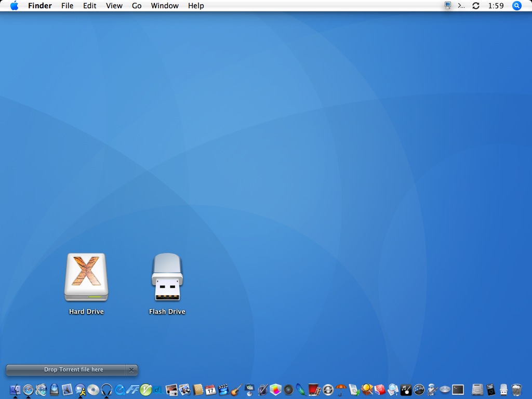The image size is (532, 399).
Task: Open Preview magnifier-on-photos Dock icon
Action: coord(393,390)
